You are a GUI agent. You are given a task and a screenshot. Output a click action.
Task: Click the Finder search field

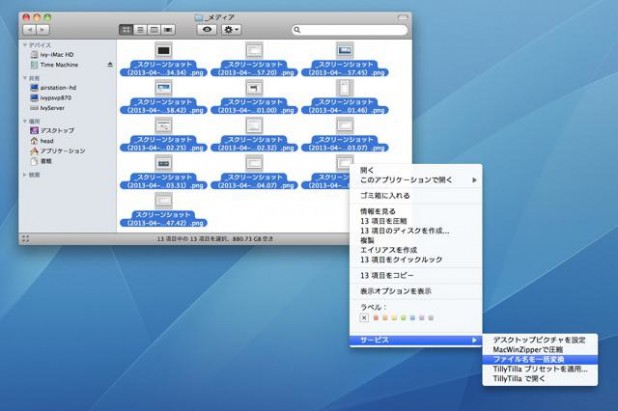350,30
